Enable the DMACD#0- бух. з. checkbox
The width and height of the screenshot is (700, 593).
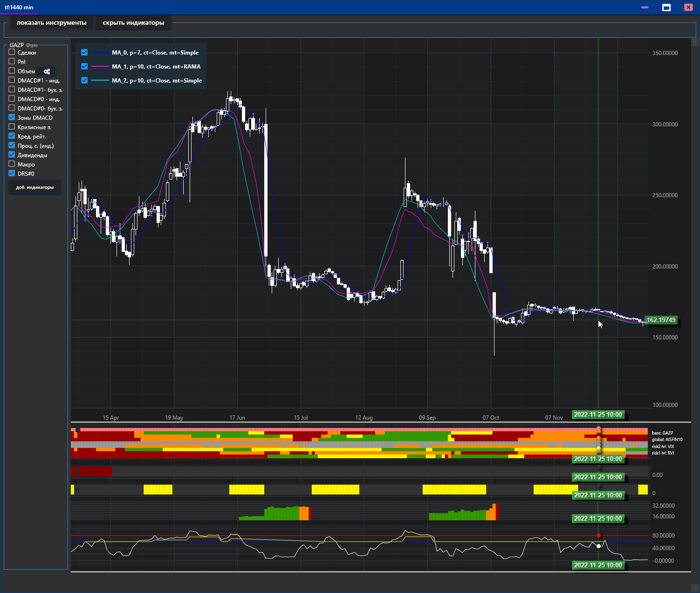[x=12, y=108]
